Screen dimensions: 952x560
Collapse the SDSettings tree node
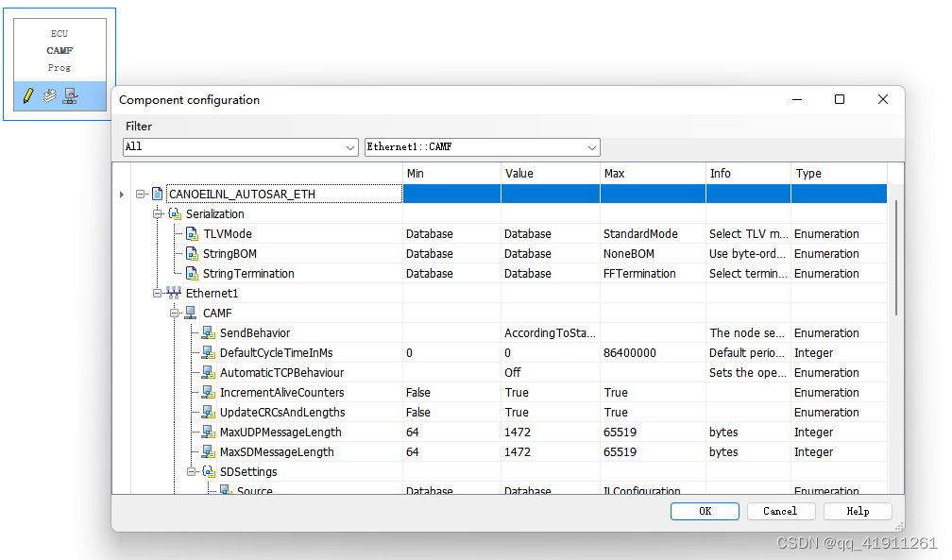point(191,472)
